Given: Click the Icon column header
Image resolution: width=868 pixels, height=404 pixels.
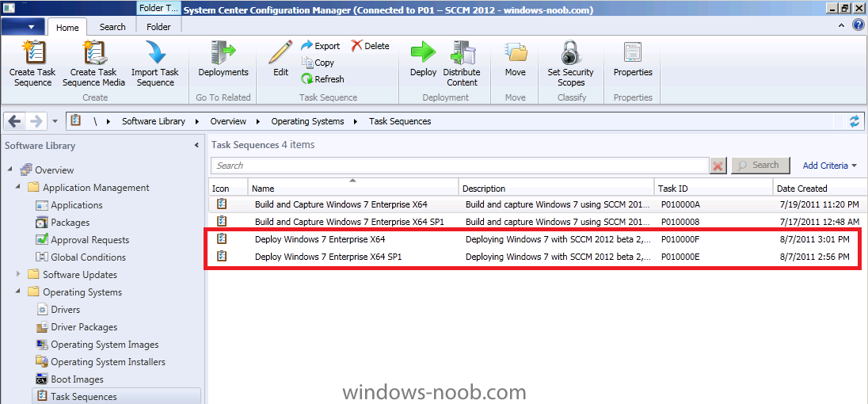Looking at the screenshot, I should (x=228, y=189).
